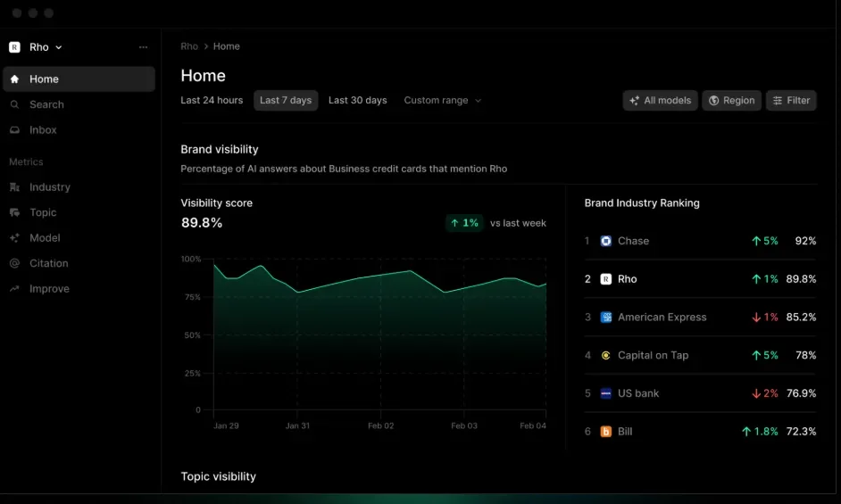This screenshot has width=841, height=504.
Task: Select the Last 30 days range
Action: pos(358,100)
